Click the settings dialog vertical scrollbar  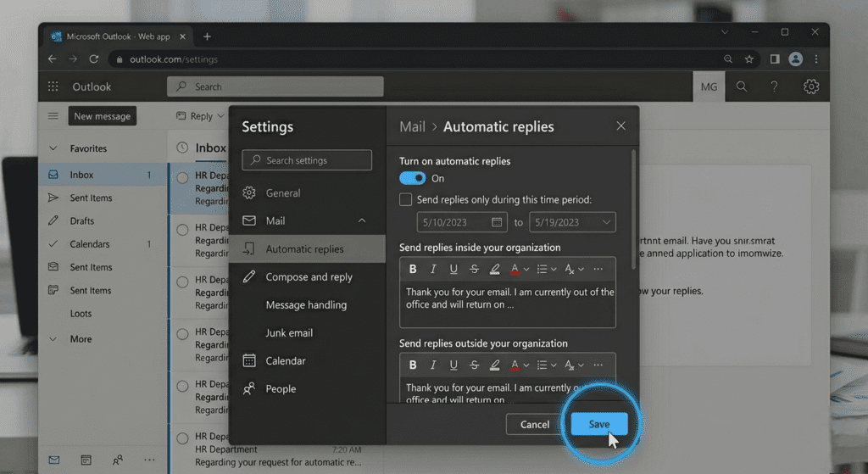(x=634, y=209)
